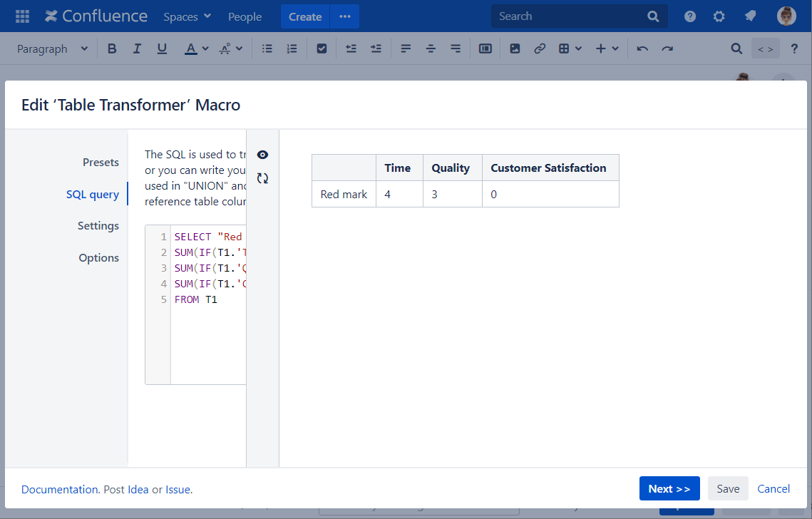Switch to the Presets tab

(101, 162)
